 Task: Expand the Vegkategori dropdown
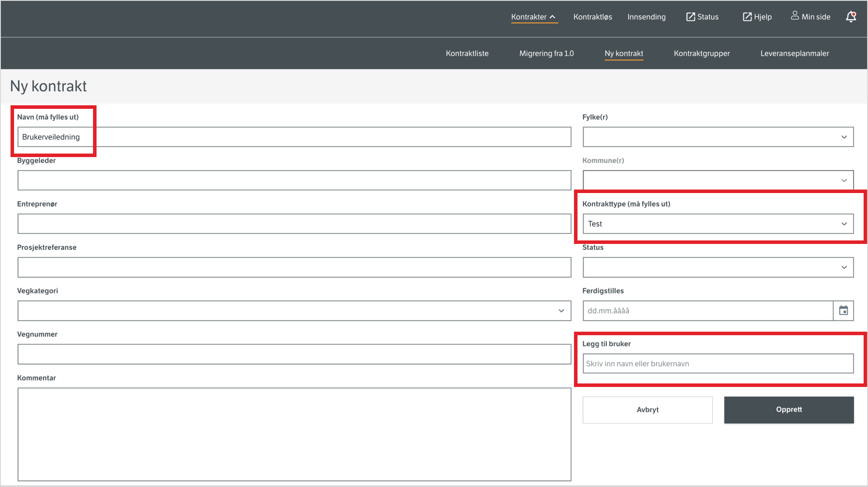(294, 311)
